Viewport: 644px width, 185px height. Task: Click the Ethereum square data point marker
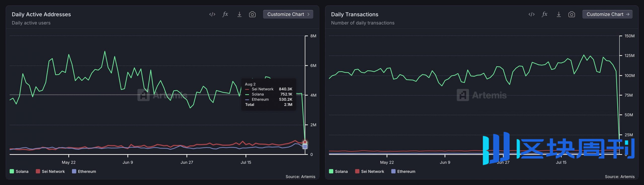coord(305,147)
